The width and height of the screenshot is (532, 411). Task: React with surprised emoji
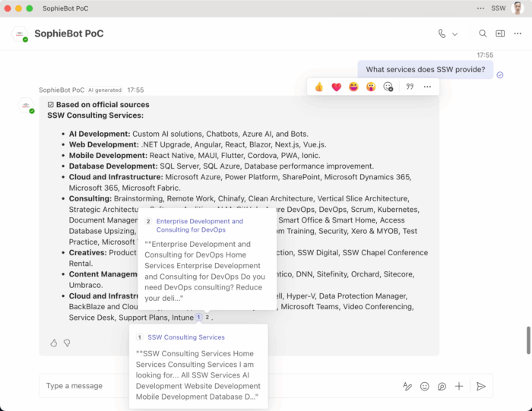coord(371,87)
